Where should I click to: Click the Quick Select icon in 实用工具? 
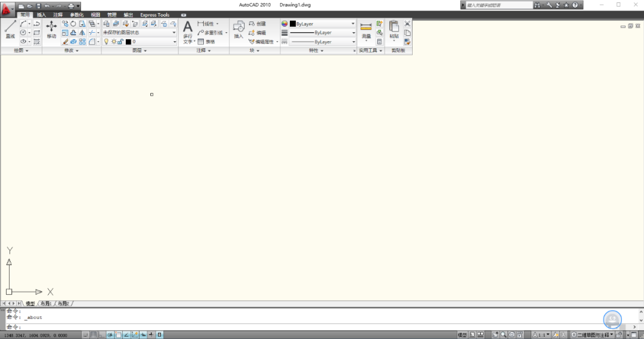tap(379, 32)
